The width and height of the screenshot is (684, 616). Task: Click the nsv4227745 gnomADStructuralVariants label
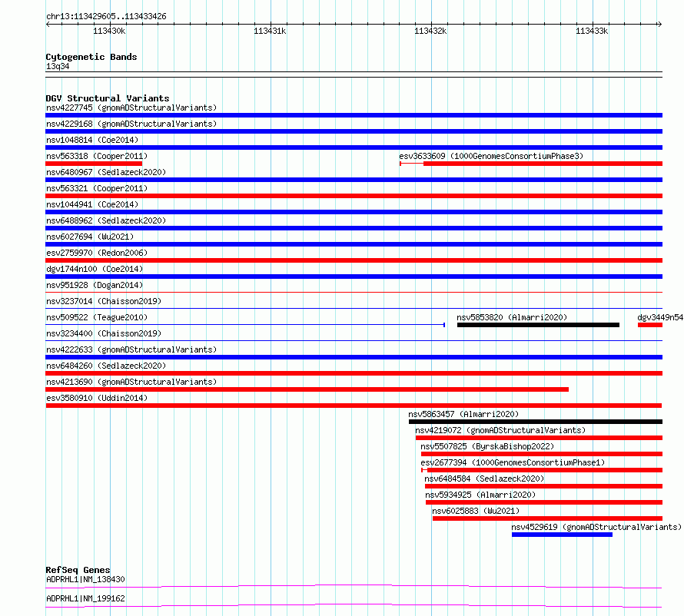[131, 108]
